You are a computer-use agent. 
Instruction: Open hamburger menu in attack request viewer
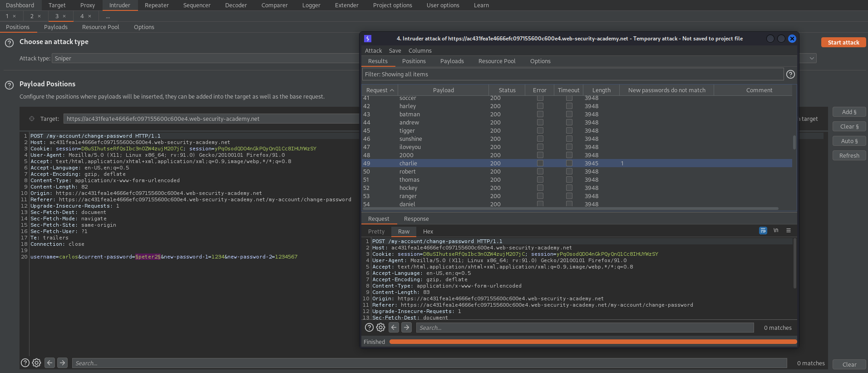click(789, 230)
